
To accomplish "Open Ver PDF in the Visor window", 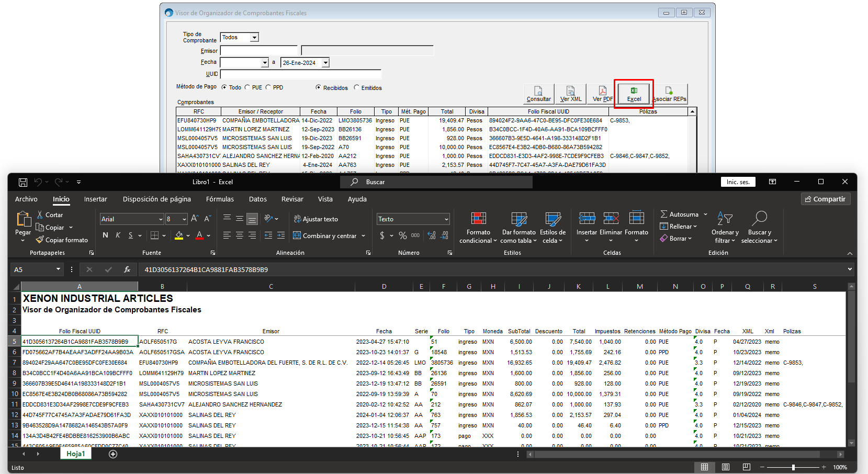I will point(602,94).
